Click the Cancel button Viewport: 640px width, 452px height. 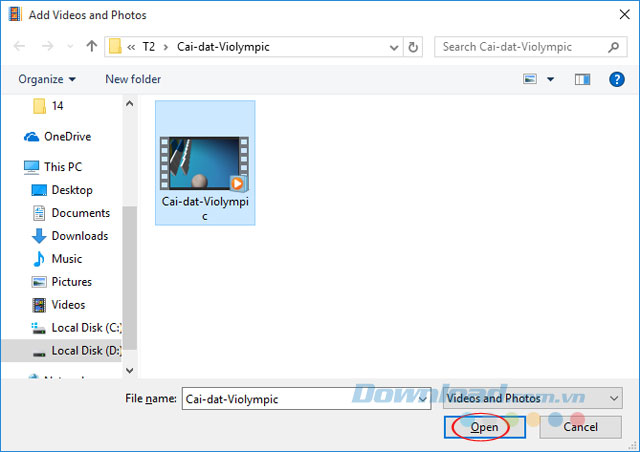pos(580,427)
